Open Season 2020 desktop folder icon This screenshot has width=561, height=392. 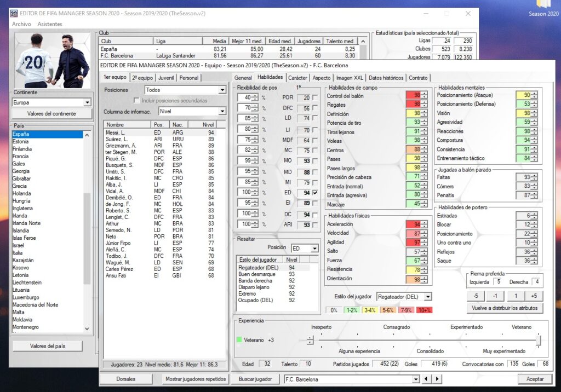pyautogui.click(x=543, y=9)
